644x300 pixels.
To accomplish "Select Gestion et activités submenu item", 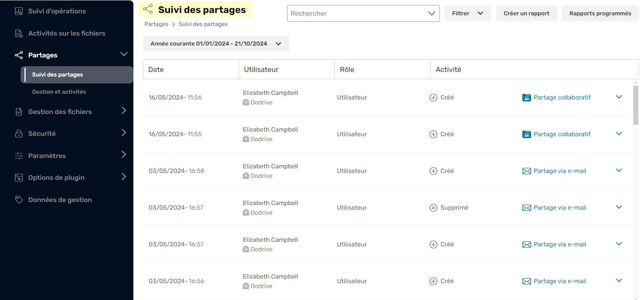I will pyautogui.click(x=59, y=92).
